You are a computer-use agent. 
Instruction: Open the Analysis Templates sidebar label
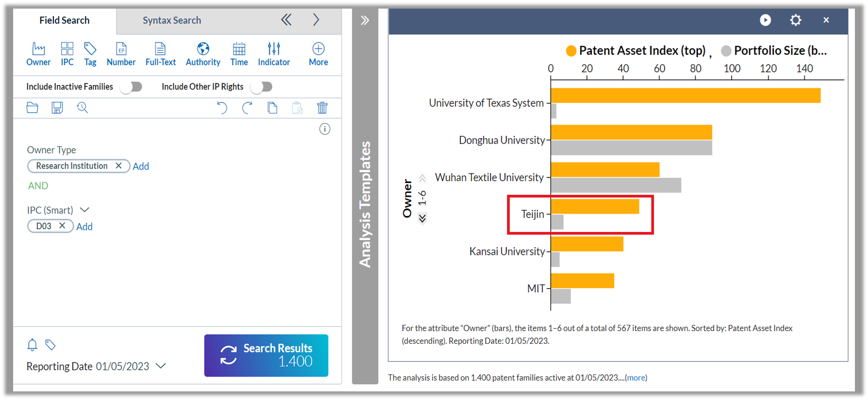click(365, 204)
